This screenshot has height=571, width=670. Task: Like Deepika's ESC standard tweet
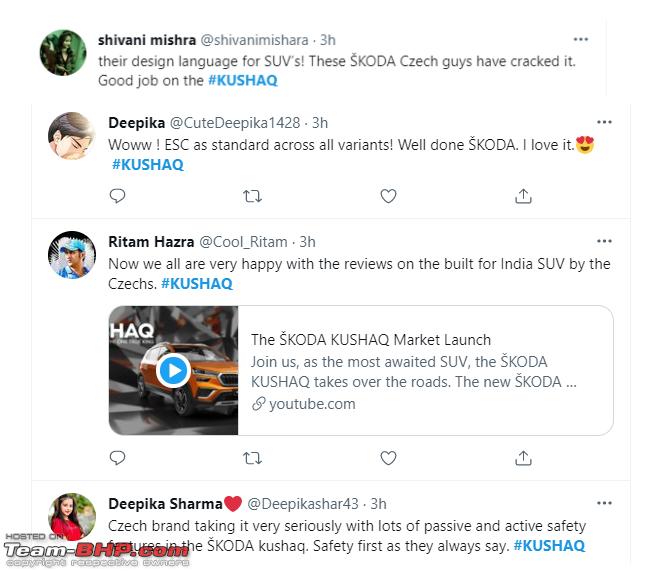388,196
